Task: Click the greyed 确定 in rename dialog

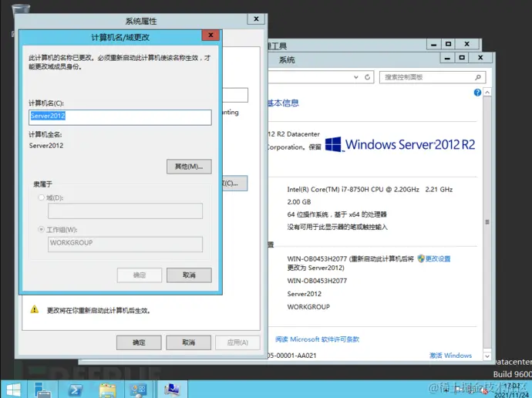Action: [x=140, y=275]
